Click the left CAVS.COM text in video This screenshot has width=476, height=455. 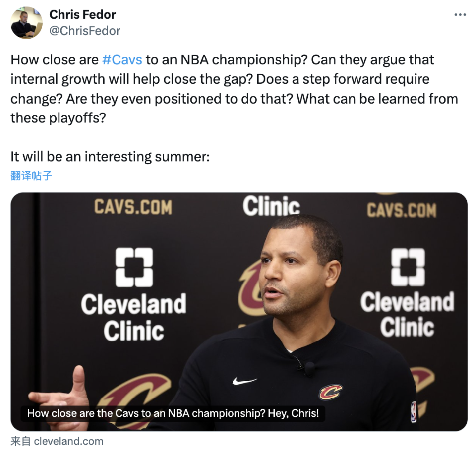(x=133, y=207)
